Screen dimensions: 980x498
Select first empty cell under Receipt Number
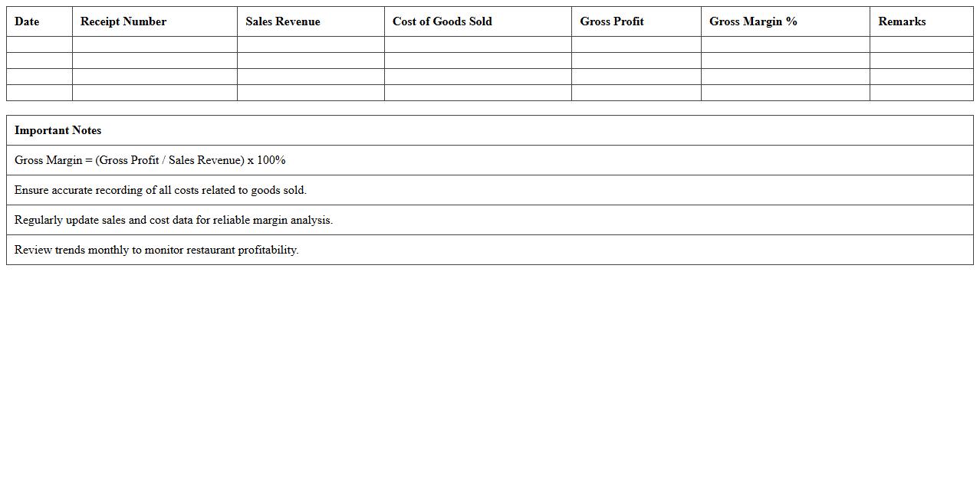point(154,44)
